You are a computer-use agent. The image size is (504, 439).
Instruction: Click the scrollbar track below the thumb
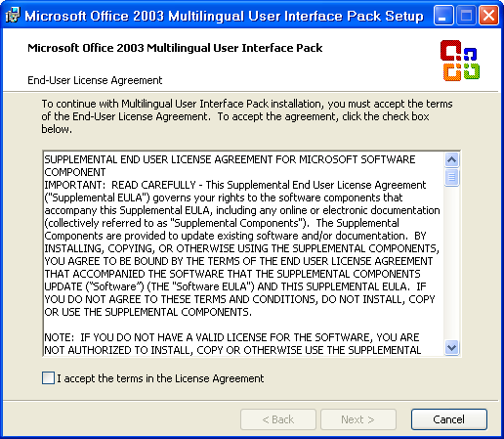point(451,263)
